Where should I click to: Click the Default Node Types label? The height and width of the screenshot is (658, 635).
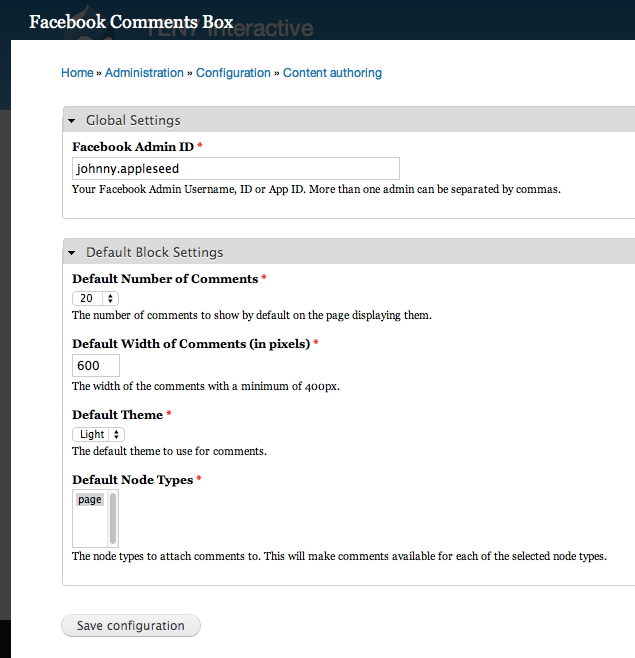(132, 480)
